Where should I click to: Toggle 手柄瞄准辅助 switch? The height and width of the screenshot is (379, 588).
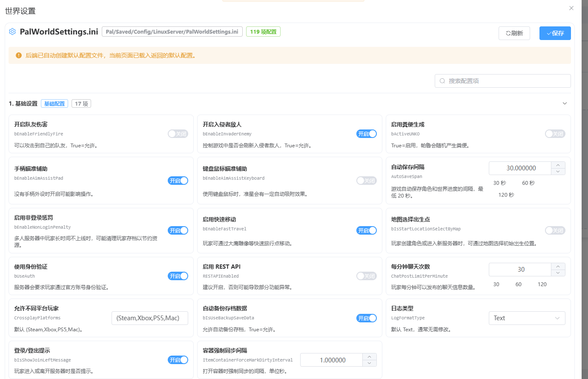click(178, 181)
